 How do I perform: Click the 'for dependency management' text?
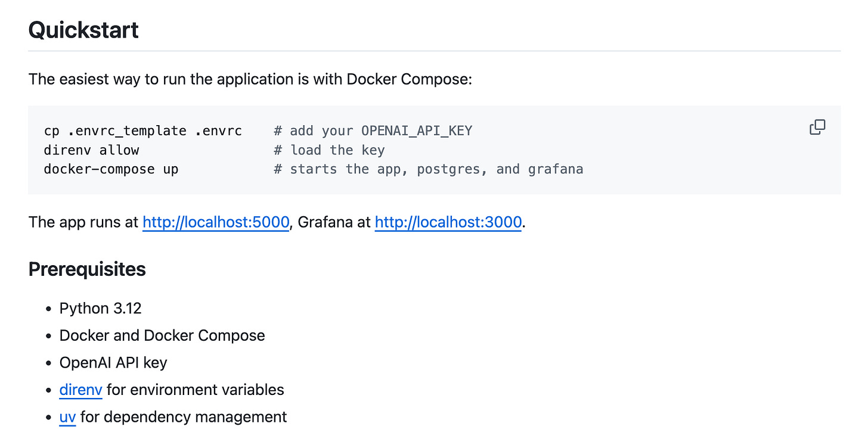click(x=184, y=416)
